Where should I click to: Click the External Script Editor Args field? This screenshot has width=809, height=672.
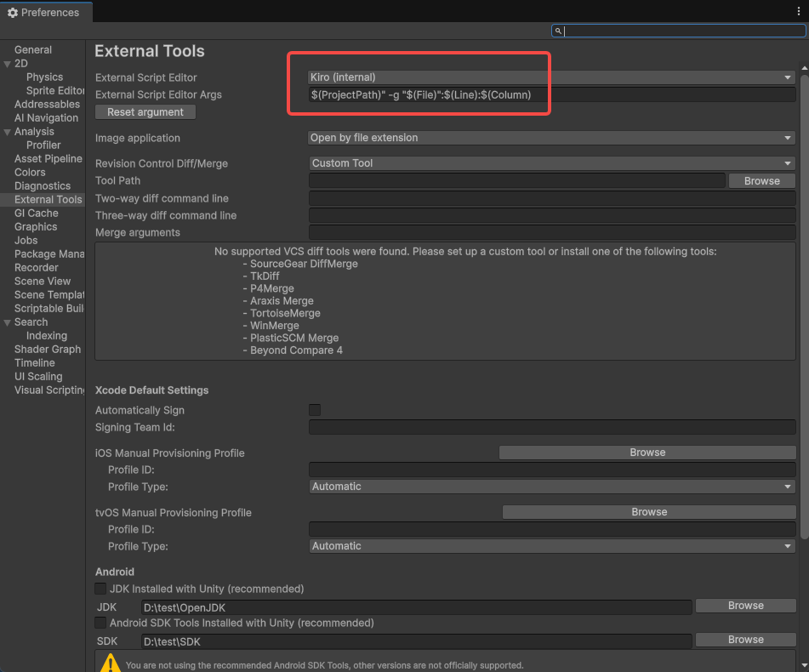coord(551,95)
